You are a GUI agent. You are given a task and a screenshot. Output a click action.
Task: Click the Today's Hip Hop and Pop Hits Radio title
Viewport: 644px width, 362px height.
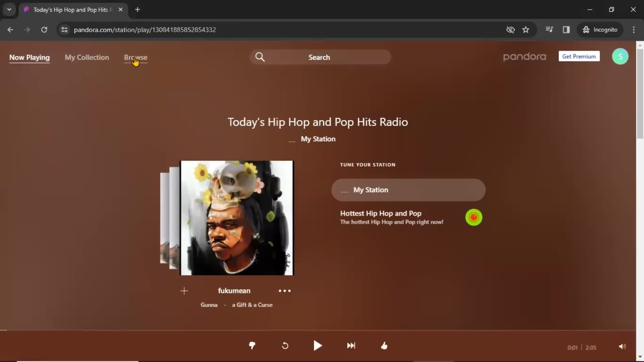pyautogui.click(x=318, y=122)
